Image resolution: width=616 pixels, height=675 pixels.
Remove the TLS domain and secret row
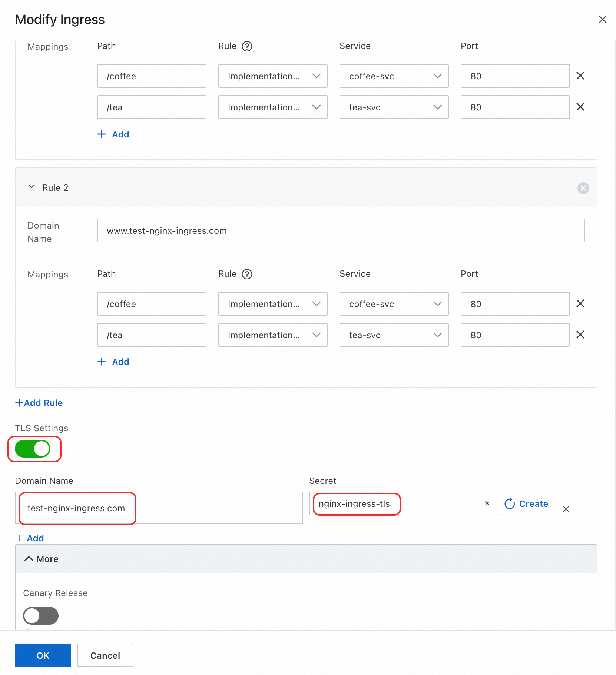[566, 509]
